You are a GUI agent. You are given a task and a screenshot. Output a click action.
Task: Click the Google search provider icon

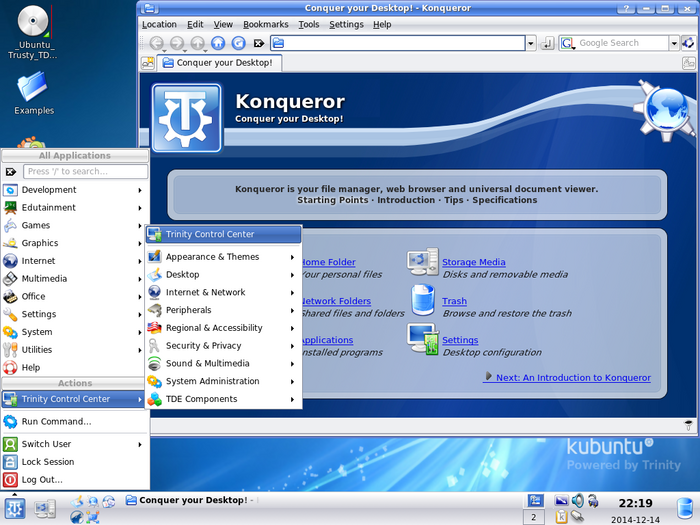567,43
